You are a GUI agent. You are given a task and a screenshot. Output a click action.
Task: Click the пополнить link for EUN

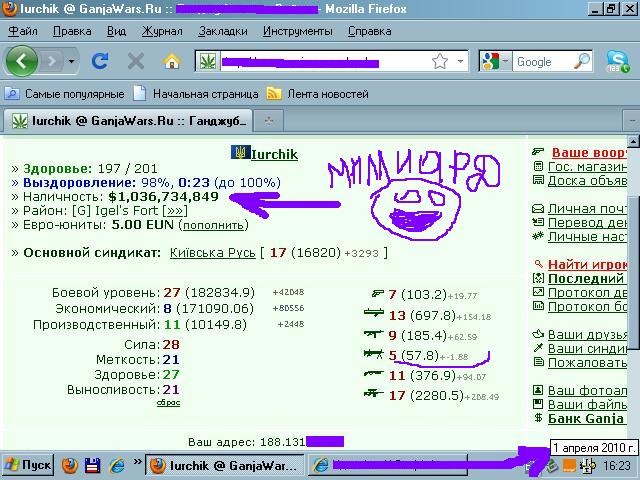point(213,225)
